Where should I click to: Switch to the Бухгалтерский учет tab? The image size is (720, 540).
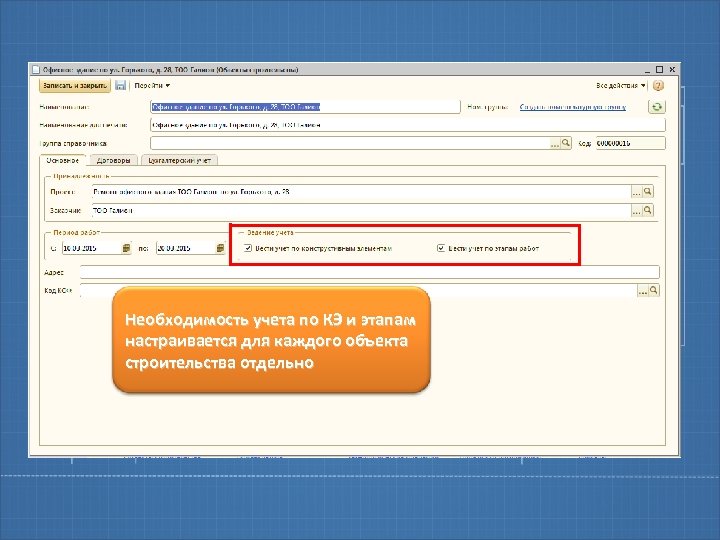(180, 160)
